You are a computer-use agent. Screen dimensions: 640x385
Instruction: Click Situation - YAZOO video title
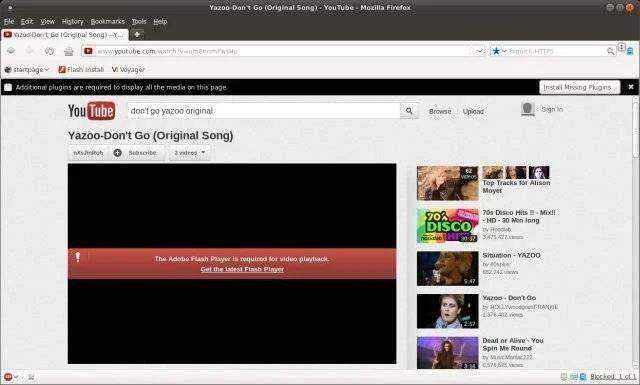click(511, 255)
